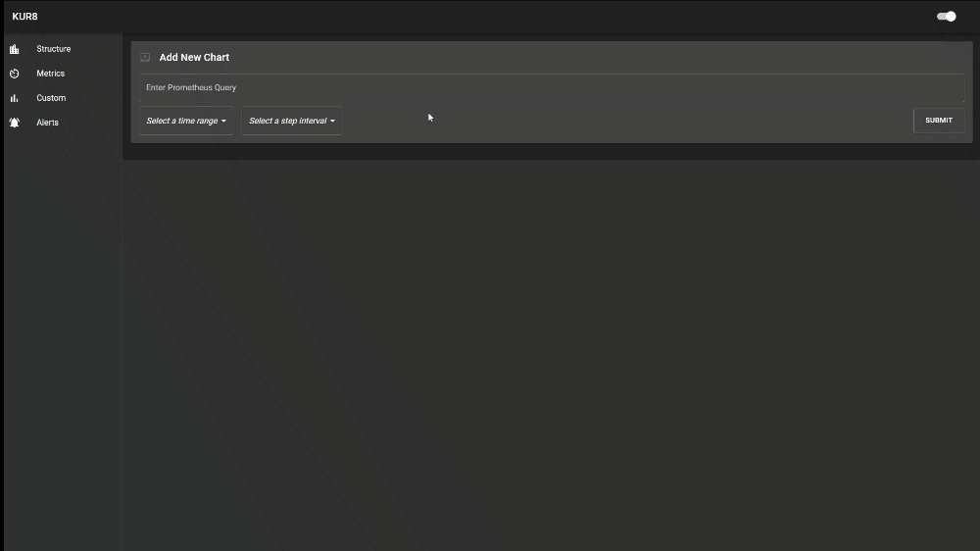This screenshot has height=551, width=980.
Task: Focus the Enter Prometheus Query field
Action: (552, 87)
